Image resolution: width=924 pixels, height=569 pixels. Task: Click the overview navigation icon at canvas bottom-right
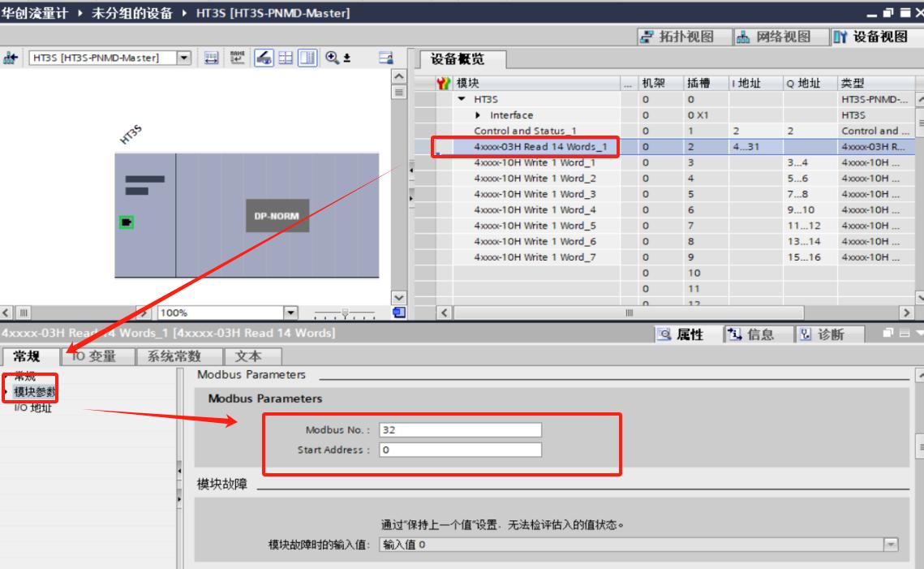[x=399, y=313]
